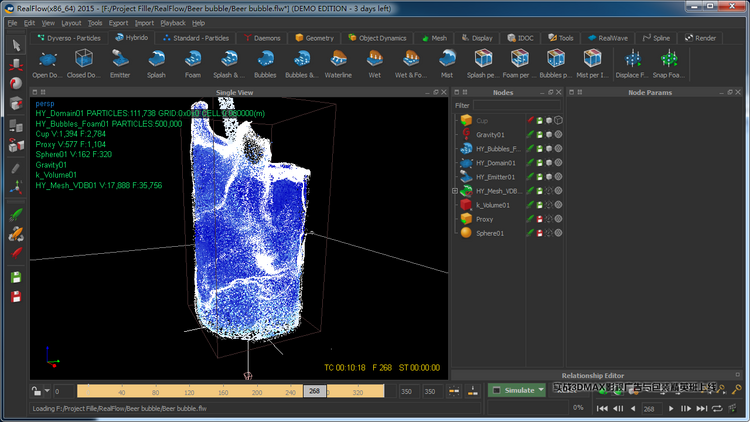750x422 pixels.
Task: Add a Waterline node
Action: tap(338, 64)
